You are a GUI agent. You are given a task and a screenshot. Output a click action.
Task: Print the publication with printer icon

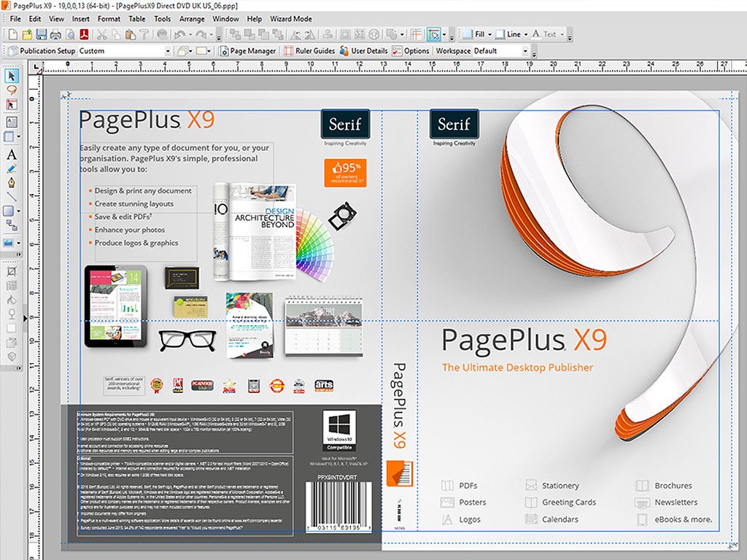55,34
